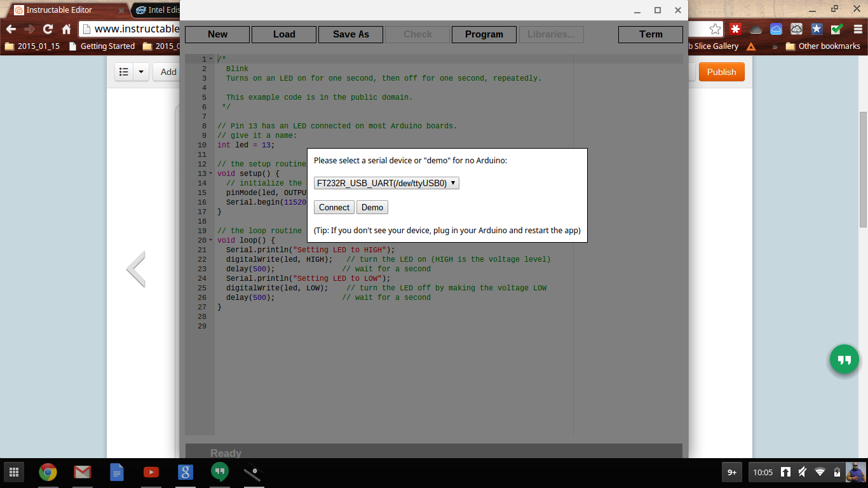Image resolution: width=868 pixels, height=488 pixels.
Task: Switch to the Intel Edison browser tab
Action: (x=158, y=10)
